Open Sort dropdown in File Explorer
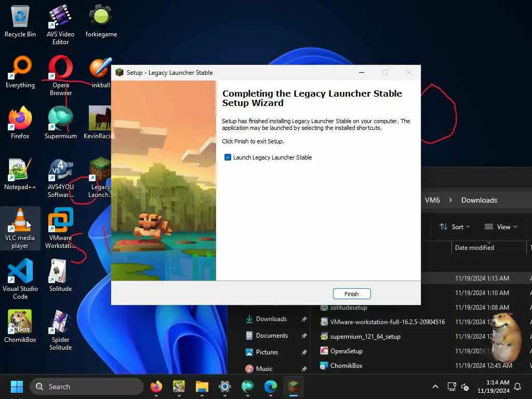Screen dimensions: 532x399 coord(455,227)
